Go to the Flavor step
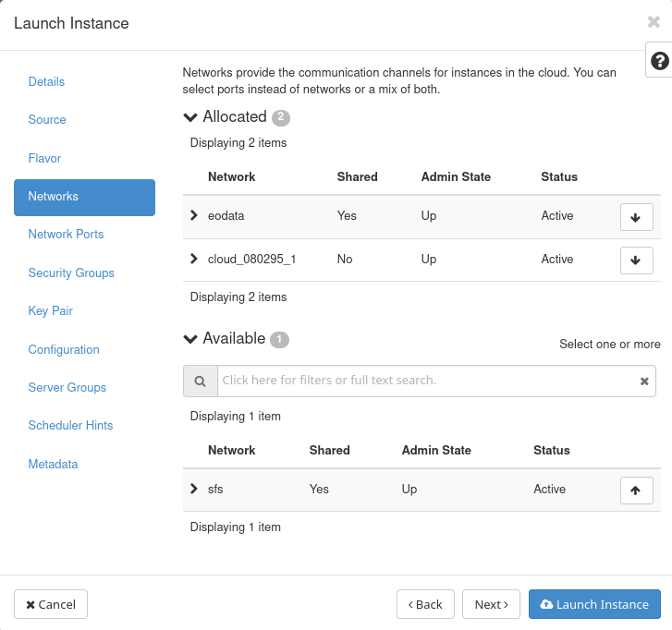Screen dimensions: 672x630 pyautogui.click(x=44, y=159)
